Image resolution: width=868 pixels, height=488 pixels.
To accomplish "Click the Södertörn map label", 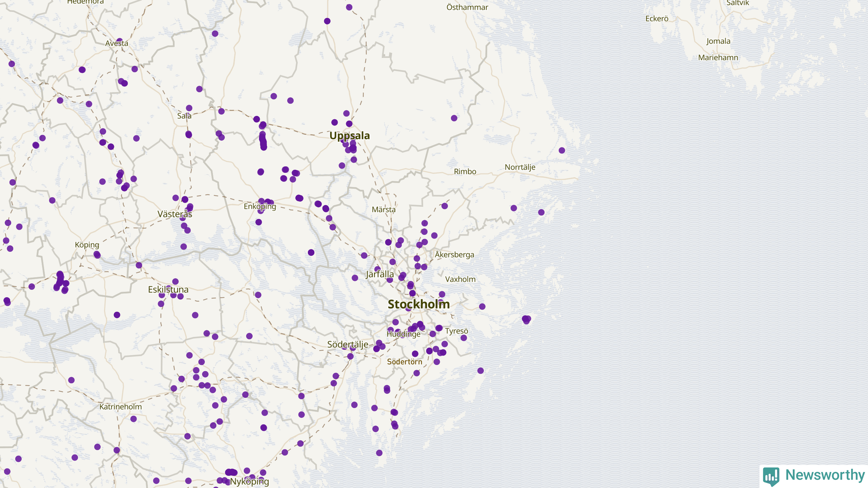I will [x=405, y=362].
